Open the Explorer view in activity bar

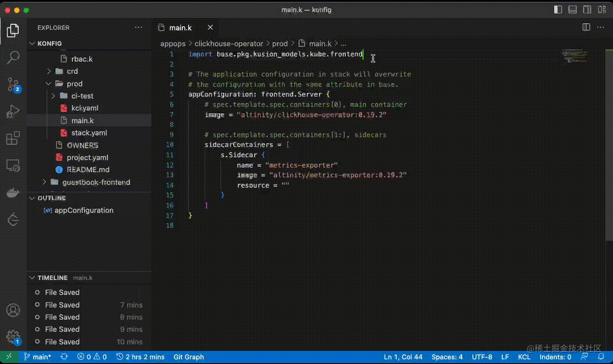[x=13, y=31]
